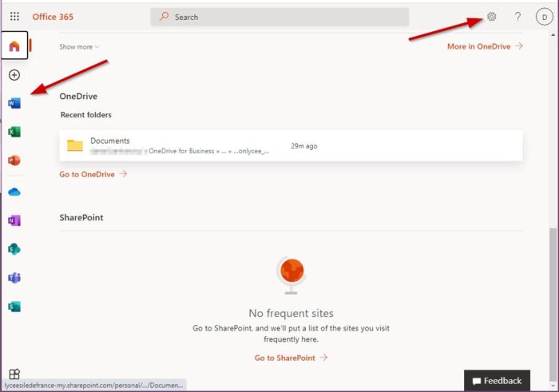Launch PowerPoint from the sidebar
The height and width of the screenshot is (392, 559).
[14, 160]
